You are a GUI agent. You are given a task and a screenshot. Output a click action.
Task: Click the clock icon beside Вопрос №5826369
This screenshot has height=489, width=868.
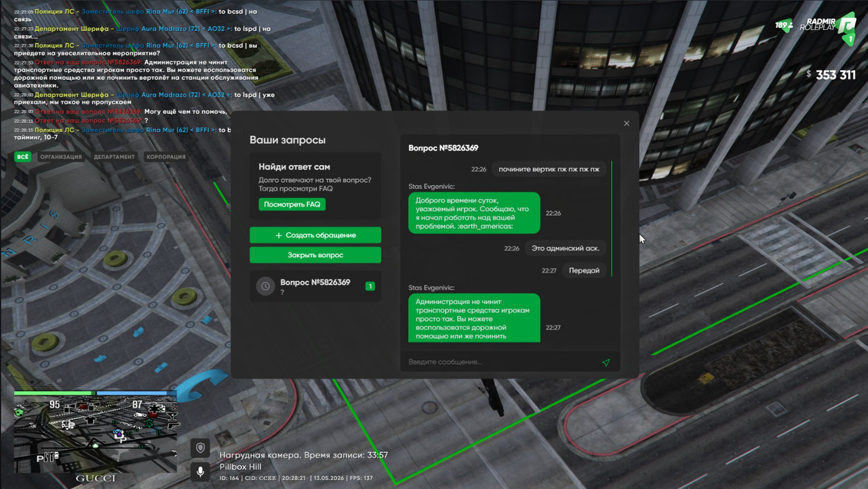(x=265, y=286)
